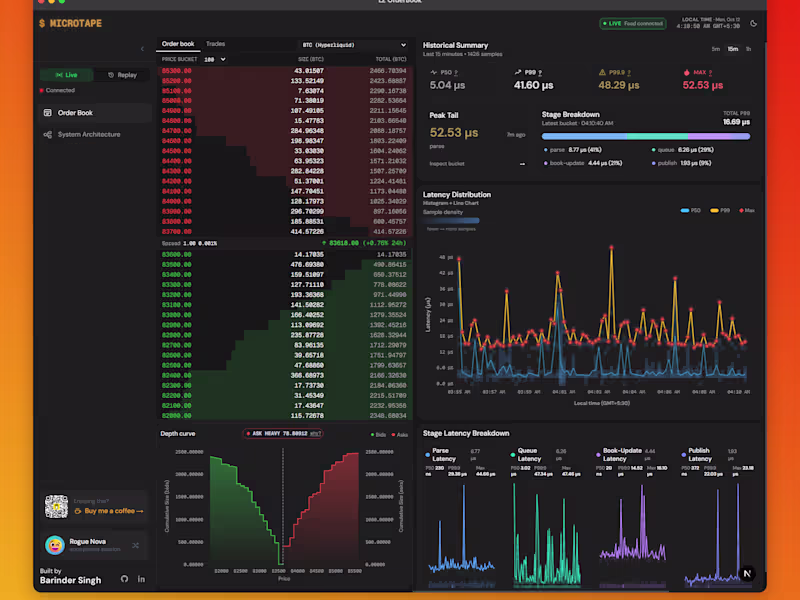The width and height of the screenshot is (800, 600).
Task: Switch to Replay mode
Action: pyautogui.click(x=122, y=75)
